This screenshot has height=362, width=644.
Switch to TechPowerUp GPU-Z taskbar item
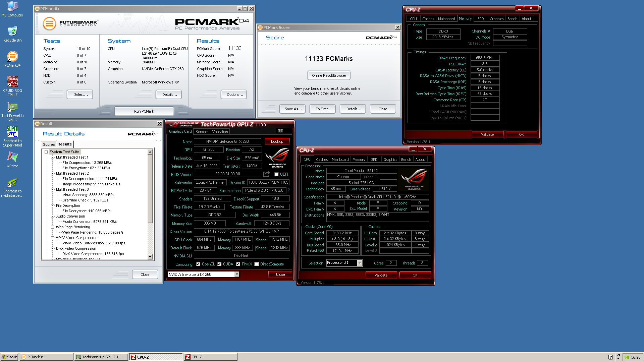[x=101, y=357]
